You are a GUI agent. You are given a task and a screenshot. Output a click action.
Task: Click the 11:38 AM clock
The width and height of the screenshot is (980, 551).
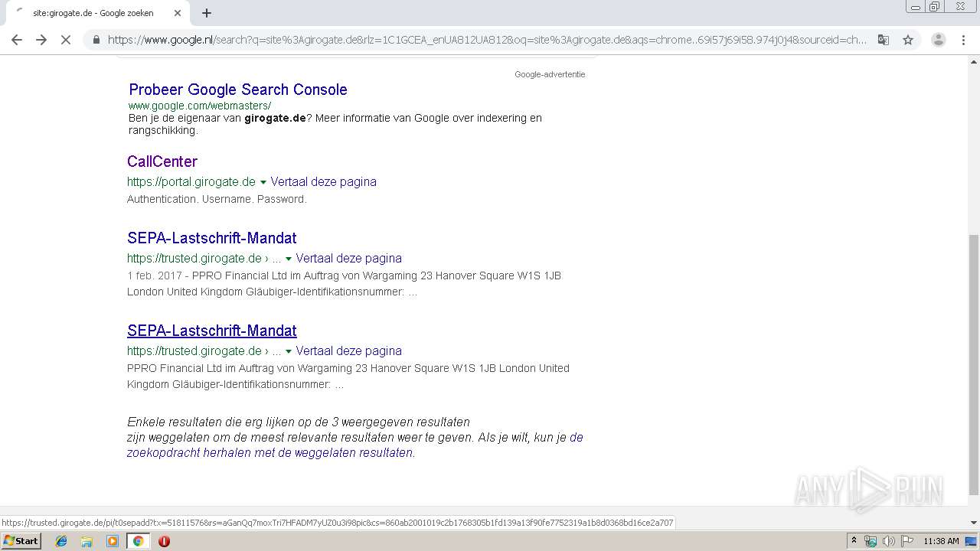click(x=941, y=541)
